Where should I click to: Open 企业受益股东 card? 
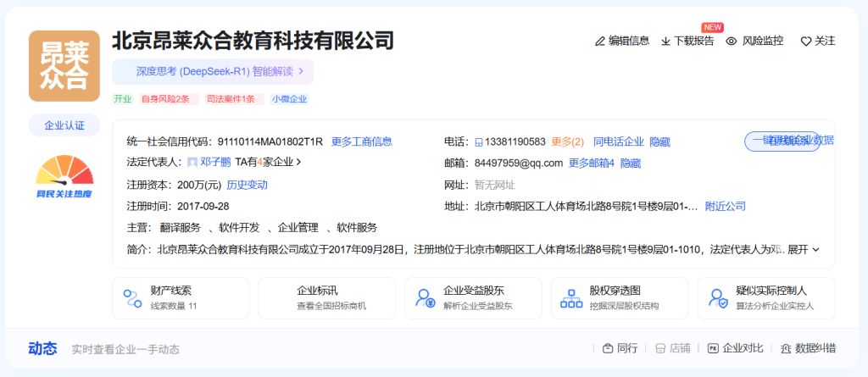[473, 298]
